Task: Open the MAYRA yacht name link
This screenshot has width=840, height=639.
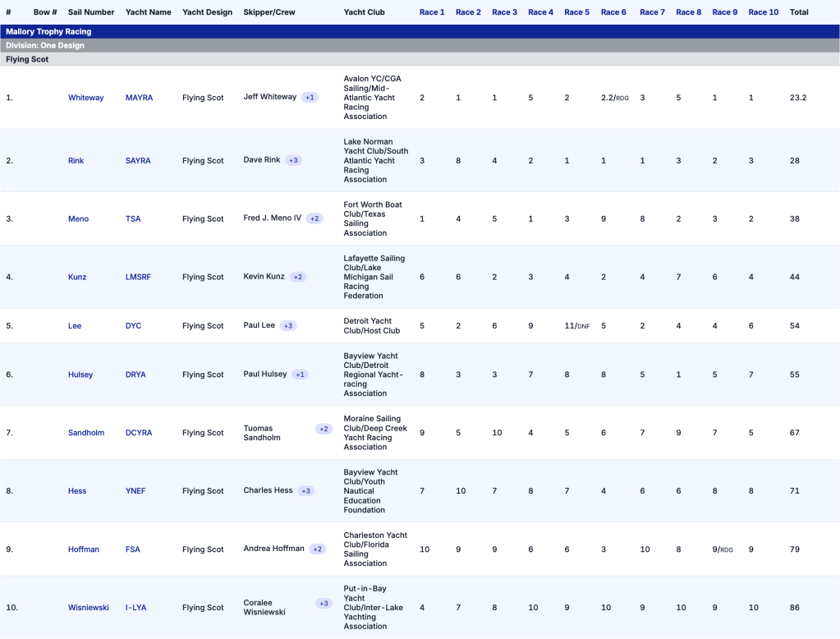Action: click(x=139, y=98)
